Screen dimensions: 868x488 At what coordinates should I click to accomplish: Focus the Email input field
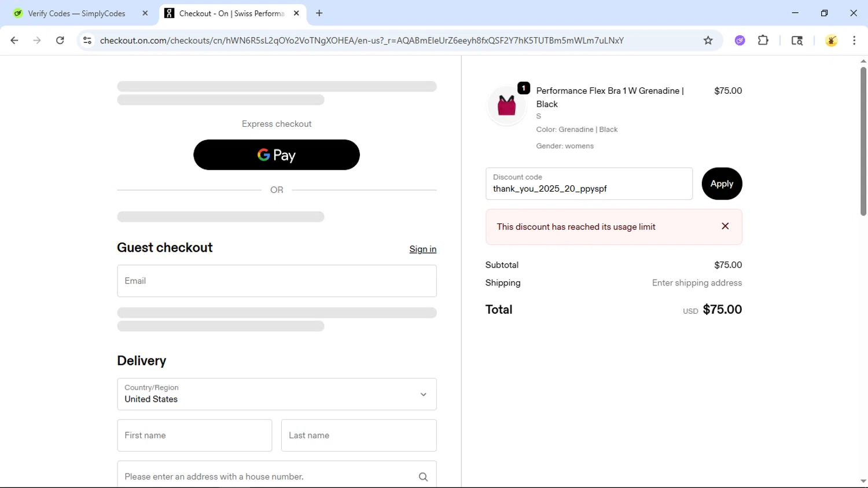[x=277, y=281]
